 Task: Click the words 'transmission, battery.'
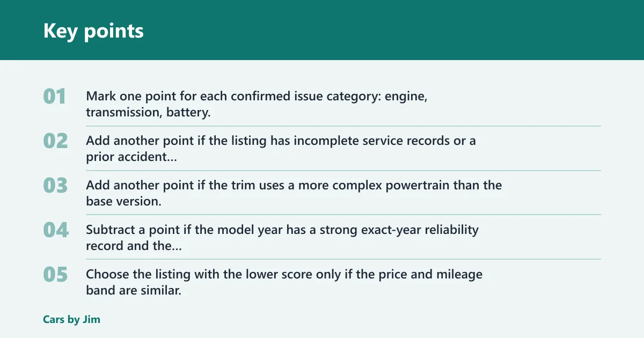[x=148, y=113]
